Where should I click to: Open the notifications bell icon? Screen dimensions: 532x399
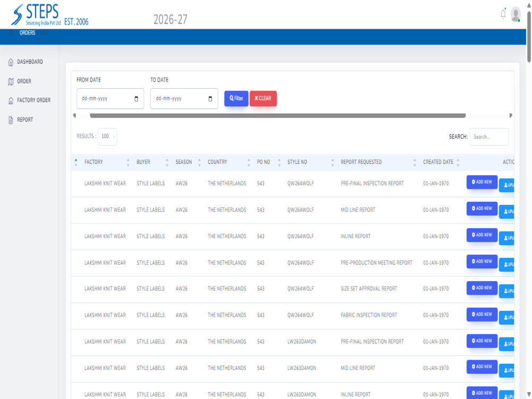click(x=503, y=14)
